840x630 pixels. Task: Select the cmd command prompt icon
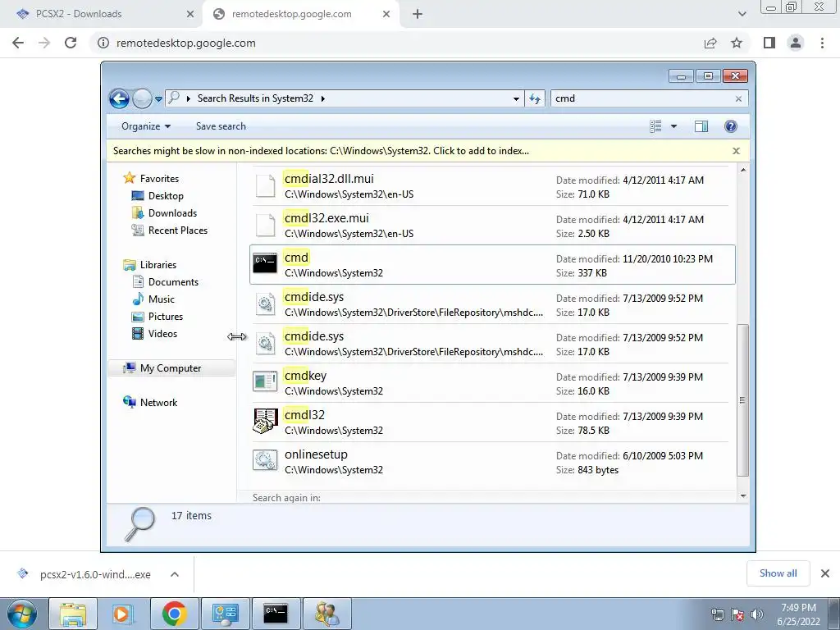coord(265,263)
